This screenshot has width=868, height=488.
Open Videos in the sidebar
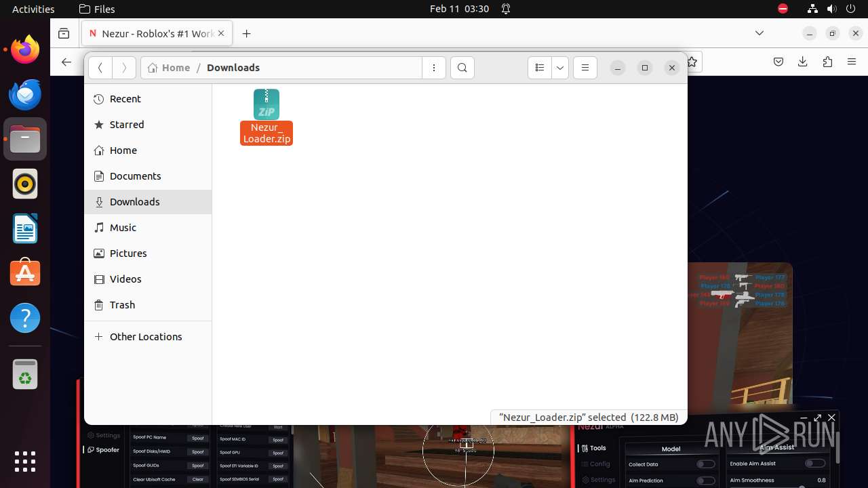point(148,279)
